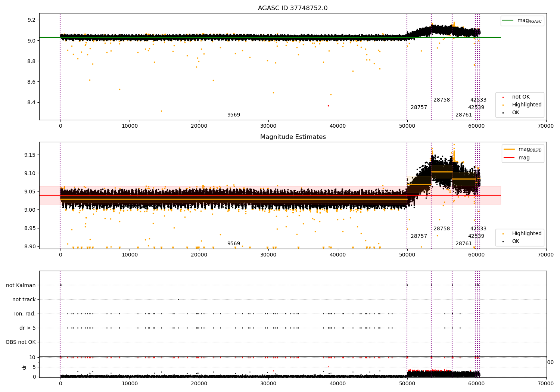560x392 pixels.
Task: Click obsid label 28757 in the AGASC ID plot
Action: click(x=419, y=108)
